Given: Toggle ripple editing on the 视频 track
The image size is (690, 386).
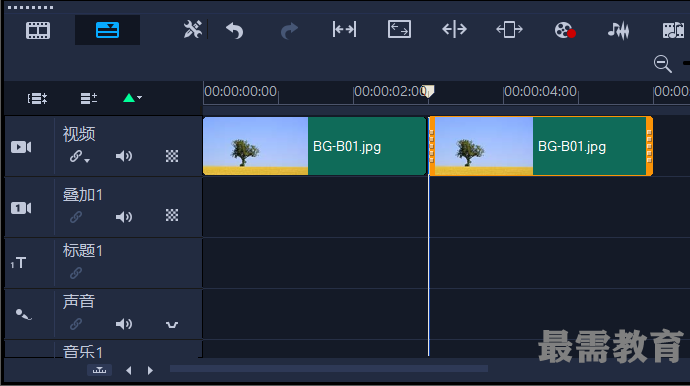Looking at the screenshot, I should [x=79, y=156].
